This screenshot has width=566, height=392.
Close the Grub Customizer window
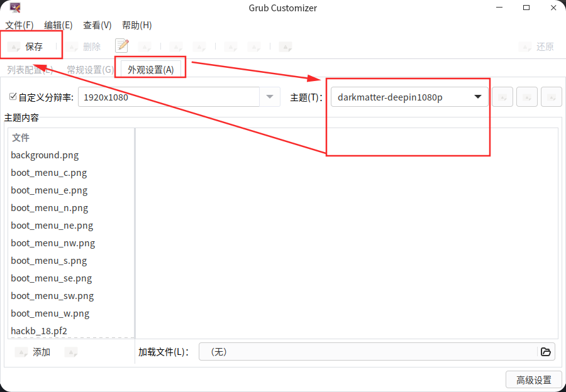tap(553, 8)
